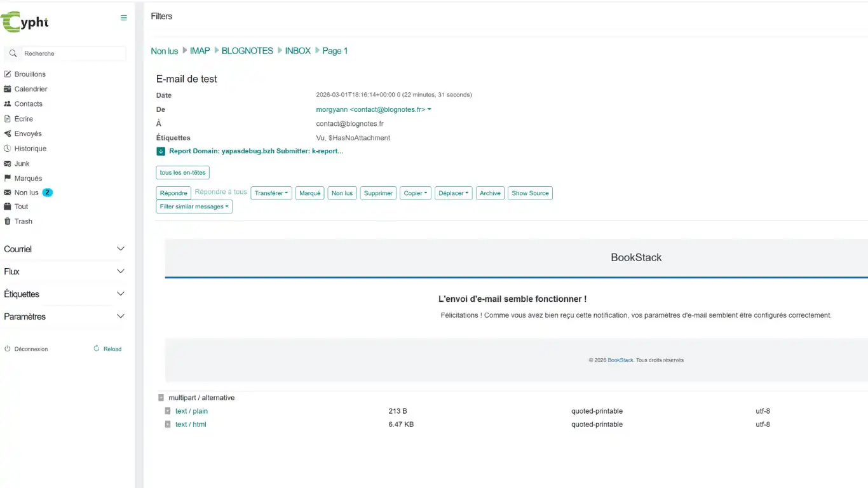Image resolution: width=868 pixels, height=488 pixels.
Task: Mark message unread with Non lus button
Action: coord(342,193)
